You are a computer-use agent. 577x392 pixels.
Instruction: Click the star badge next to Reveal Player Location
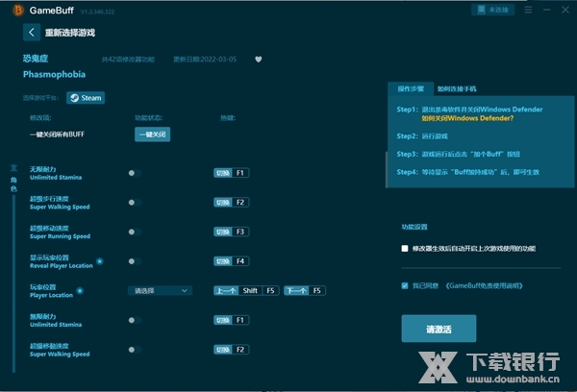point(100,261)
